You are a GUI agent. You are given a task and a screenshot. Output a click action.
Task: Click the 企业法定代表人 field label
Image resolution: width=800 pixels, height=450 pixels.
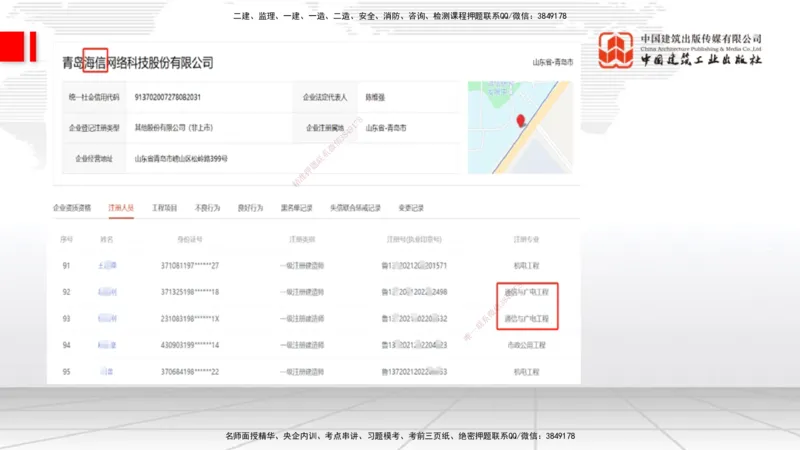[325, 97]
